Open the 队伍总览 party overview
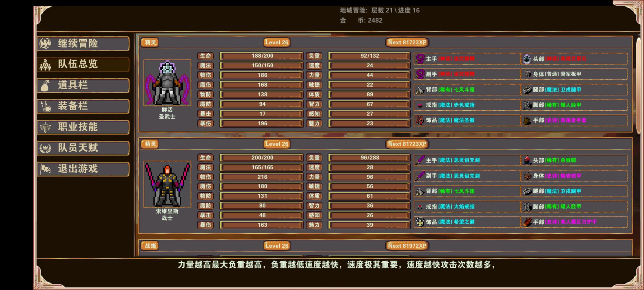The width and height of the screenshot is (644, 290). coord(83,64)
